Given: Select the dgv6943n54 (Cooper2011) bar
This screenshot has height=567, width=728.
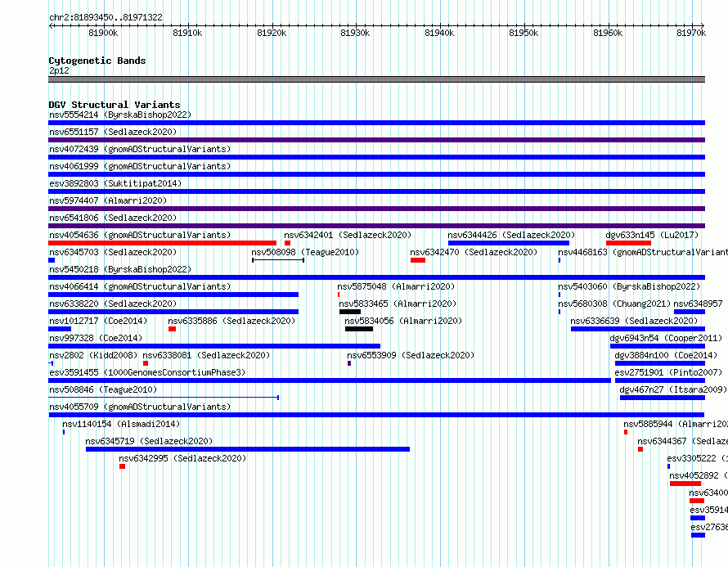Looking at the screenshot, I should tap(658, 346).
